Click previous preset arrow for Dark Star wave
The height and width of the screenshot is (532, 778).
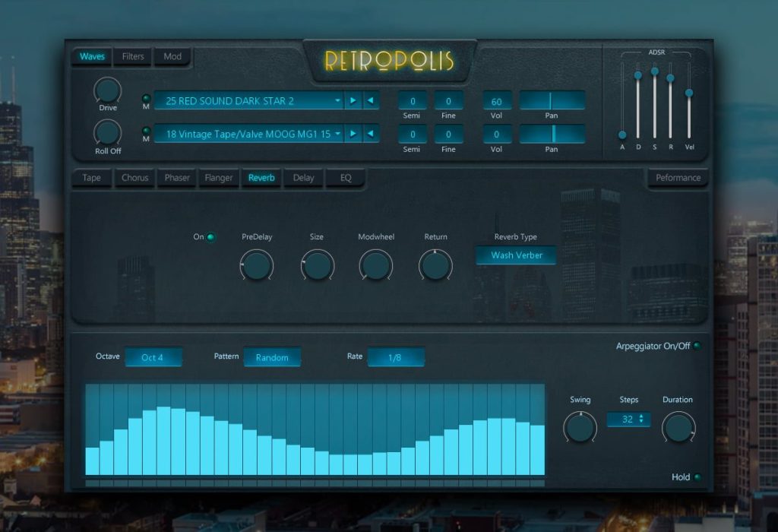coord(371,101)
